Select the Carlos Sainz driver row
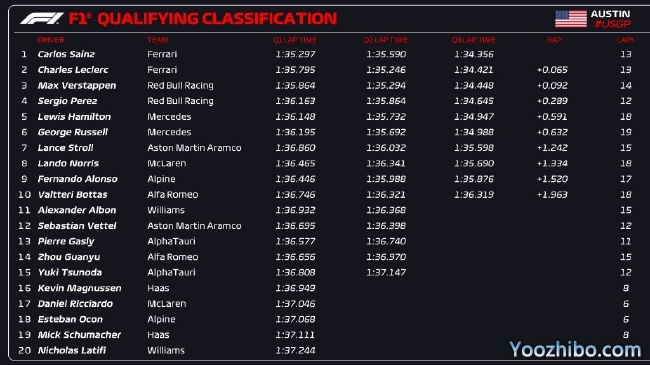The image size is (650, 365). 325,54
